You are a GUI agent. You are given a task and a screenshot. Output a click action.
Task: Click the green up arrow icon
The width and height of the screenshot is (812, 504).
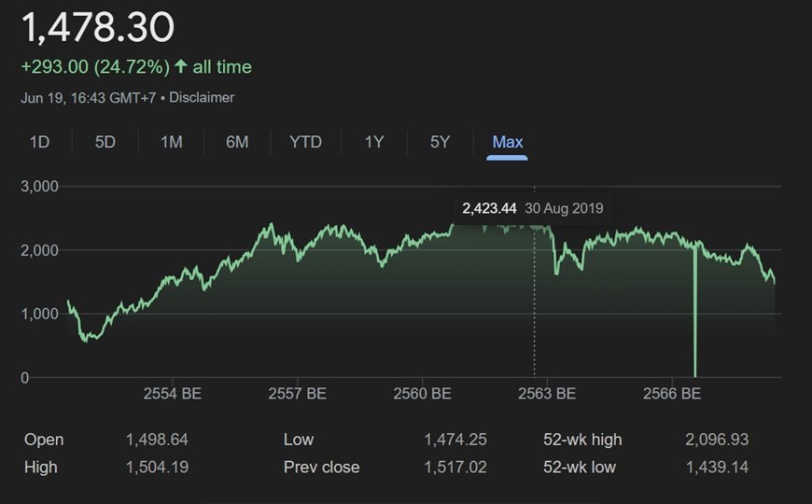tap(180, 67)
